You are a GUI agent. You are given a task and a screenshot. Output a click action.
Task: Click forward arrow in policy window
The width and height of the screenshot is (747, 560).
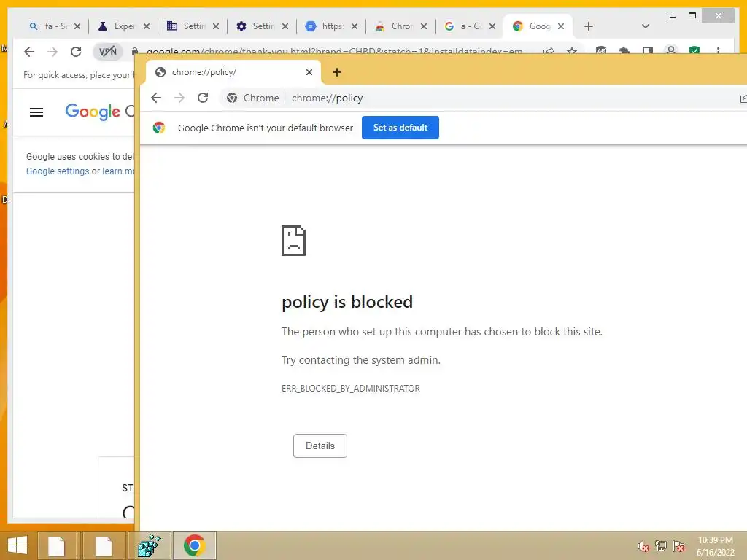(x=179, y=98)
